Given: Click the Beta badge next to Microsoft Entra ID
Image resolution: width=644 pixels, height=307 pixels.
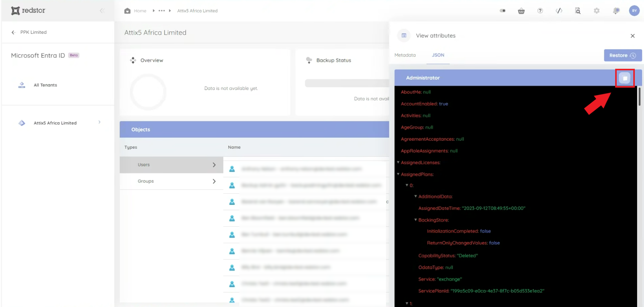Looking at the screenshot, I should 74,55.
